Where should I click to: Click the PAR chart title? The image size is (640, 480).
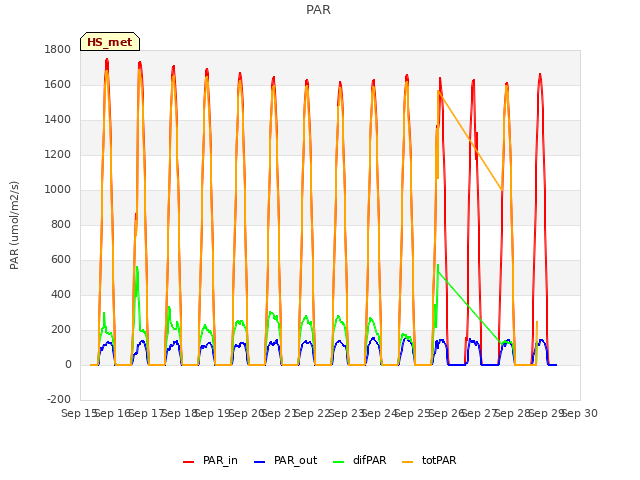[318, 10]
